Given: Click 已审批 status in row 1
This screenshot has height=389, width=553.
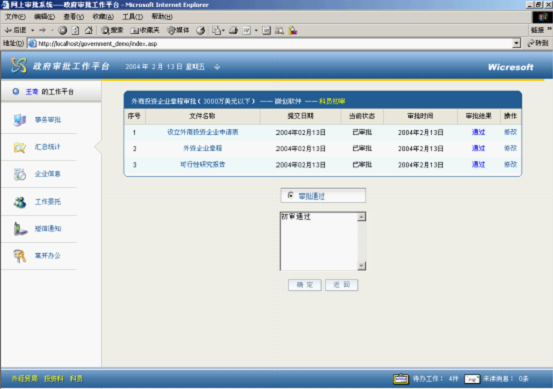Looking at the screenshot, I should 362,132.
